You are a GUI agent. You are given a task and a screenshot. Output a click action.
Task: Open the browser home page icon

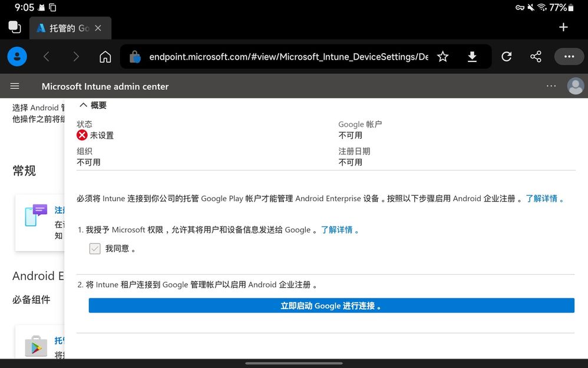[105, 57]
